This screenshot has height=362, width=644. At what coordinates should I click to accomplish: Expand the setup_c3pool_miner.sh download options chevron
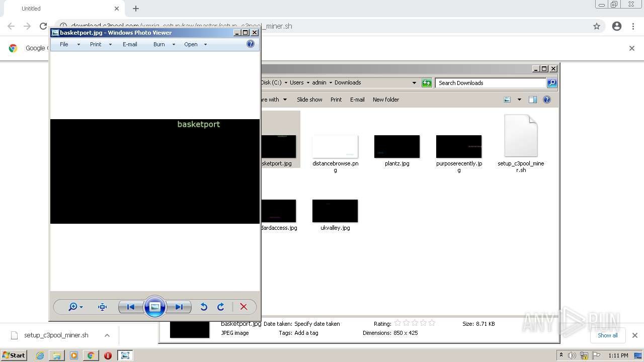pyautogui.click(x=107, y=335)
